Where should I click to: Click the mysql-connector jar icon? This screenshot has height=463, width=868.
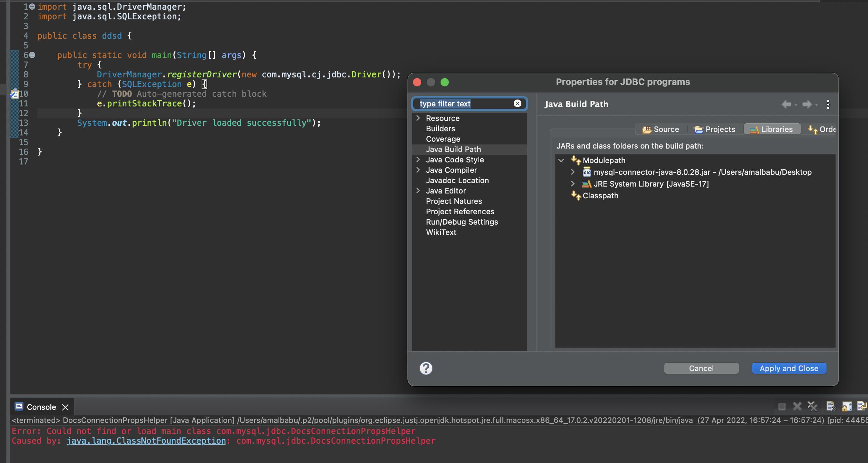pos(587,172)
